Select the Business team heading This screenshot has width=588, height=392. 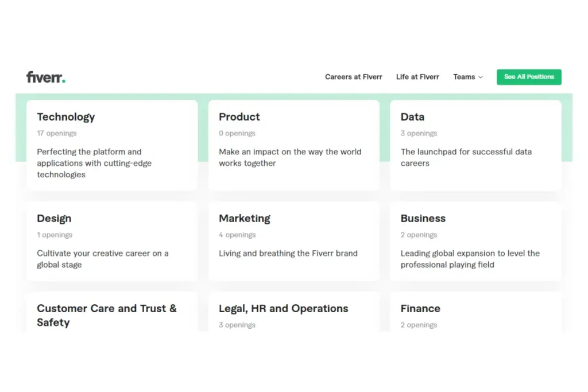point(423,219)
